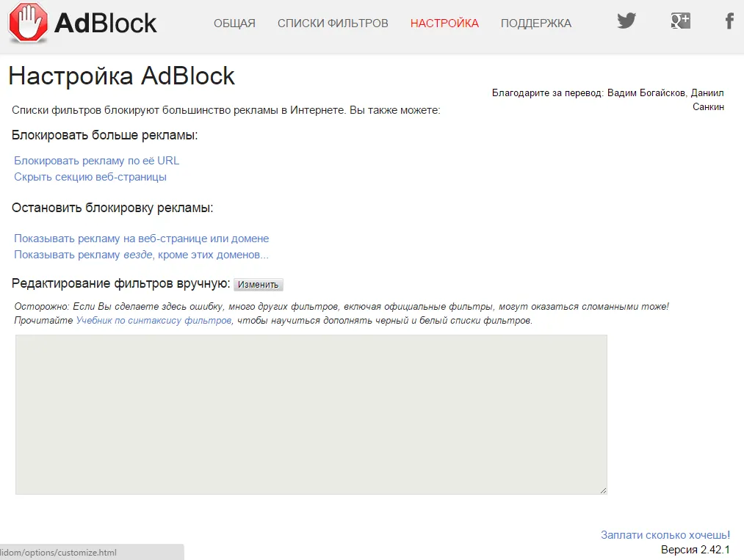Open the ПОДДЕРЖКА tab
This screenshot has height=560, width=744.
[x=536, y=23]
